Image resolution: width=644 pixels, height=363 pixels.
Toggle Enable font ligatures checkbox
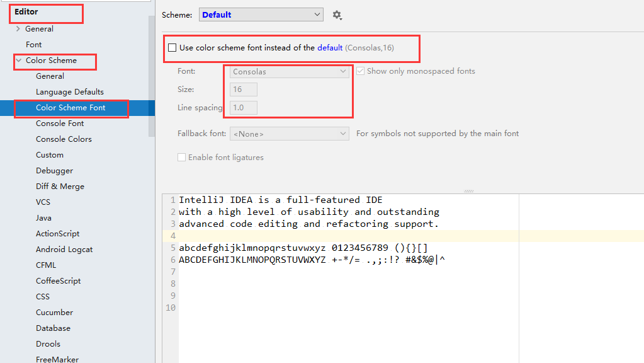click(x=181, y=158)
